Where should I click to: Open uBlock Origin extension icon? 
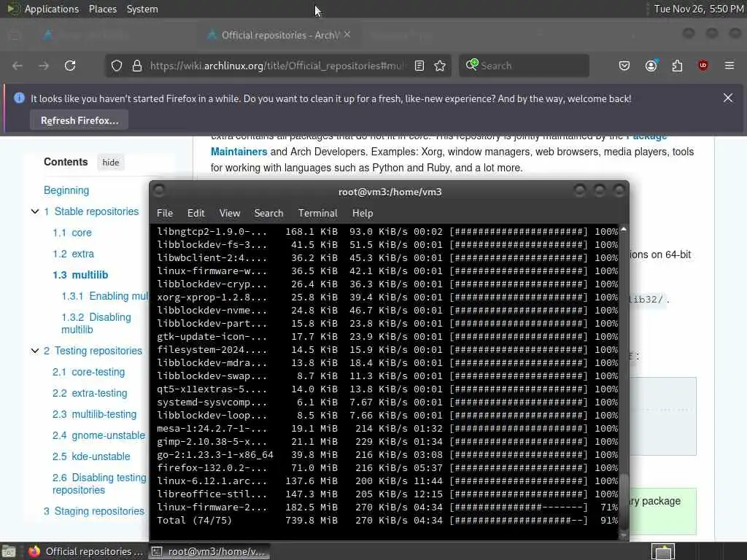[x=703, y=66]
